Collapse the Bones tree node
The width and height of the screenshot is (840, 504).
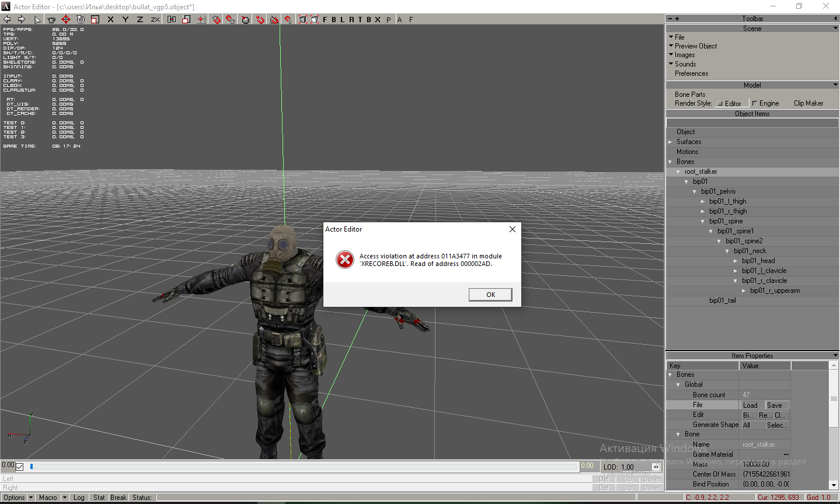[x=670, y=162]
